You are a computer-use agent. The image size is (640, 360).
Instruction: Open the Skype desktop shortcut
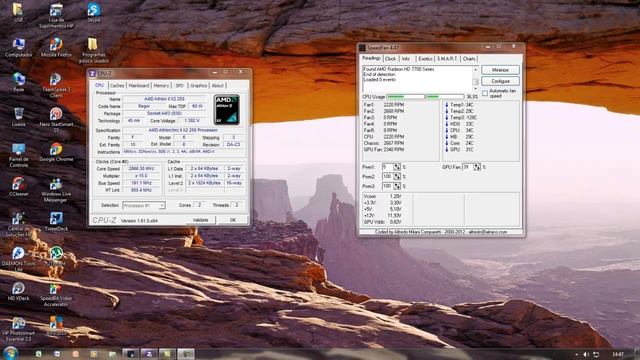click(93, 12)
